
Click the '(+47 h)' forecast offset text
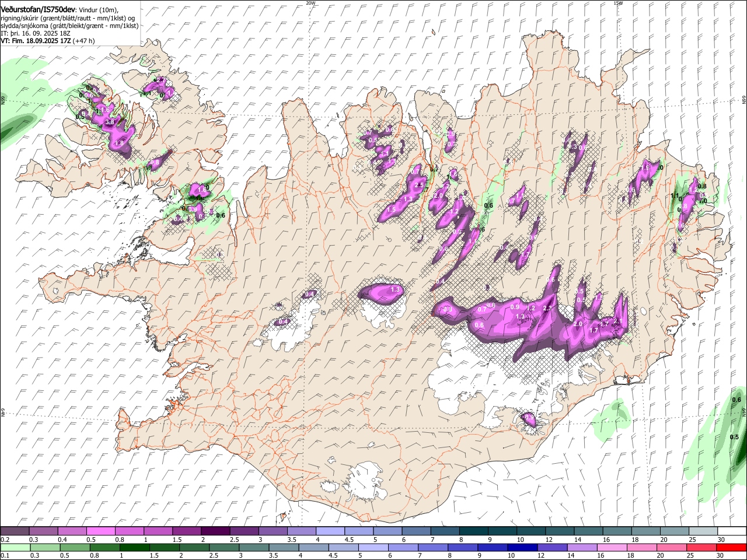click(83, 41)
